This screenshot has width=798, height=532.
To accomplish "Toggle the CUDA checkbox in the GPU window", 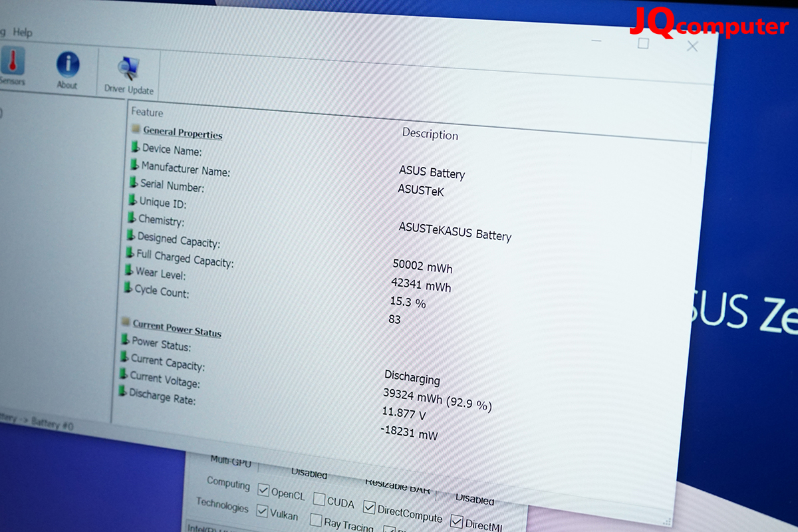I will click(x=319, y=499).
